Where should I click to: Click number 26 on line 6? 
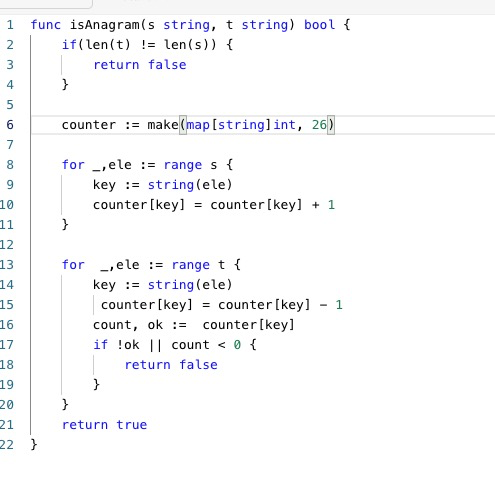pyautogui.click(x=319, y=125)
